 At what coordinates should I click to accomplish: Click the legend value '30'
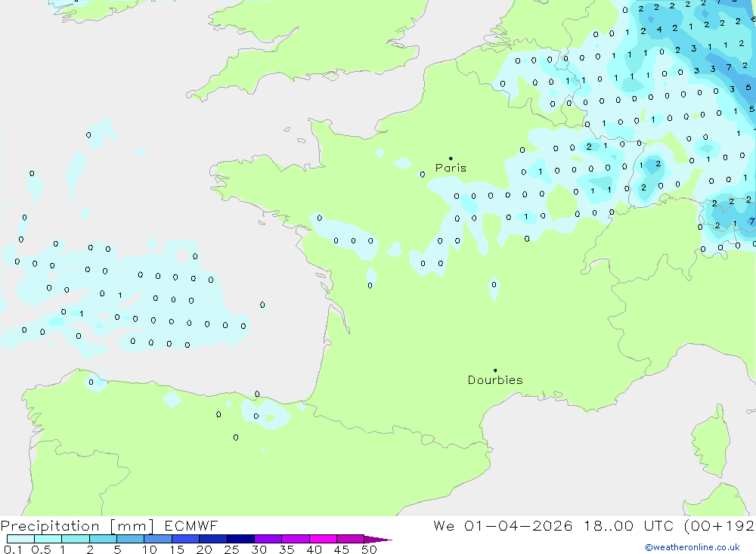259,549
